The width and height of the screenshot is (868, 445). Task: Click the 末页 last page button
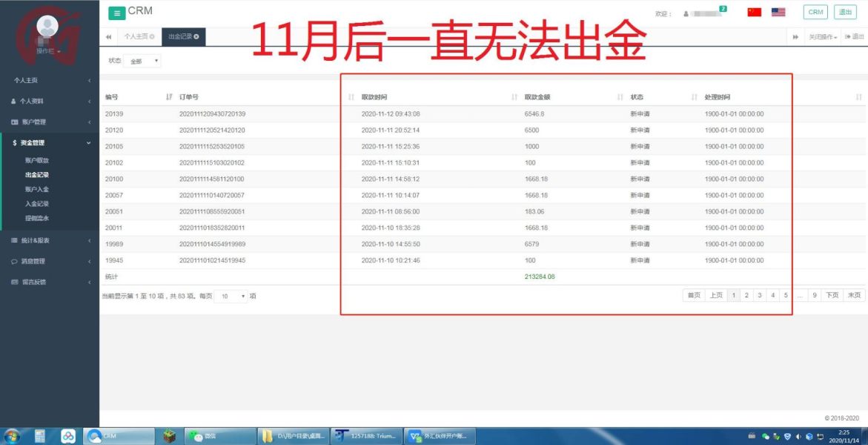pyautogui.click(x=854, y=295)
